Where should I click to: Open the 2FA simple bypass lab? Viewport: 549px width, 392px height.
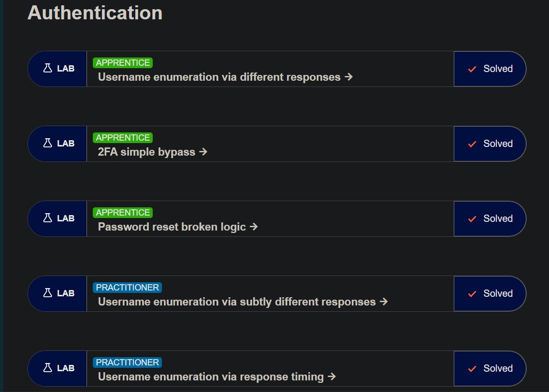point(146,152)
